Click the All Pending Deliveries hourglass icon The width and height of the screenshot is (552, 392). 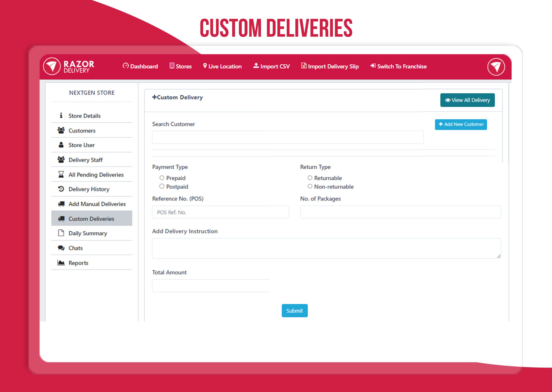(x=61, y=175)
